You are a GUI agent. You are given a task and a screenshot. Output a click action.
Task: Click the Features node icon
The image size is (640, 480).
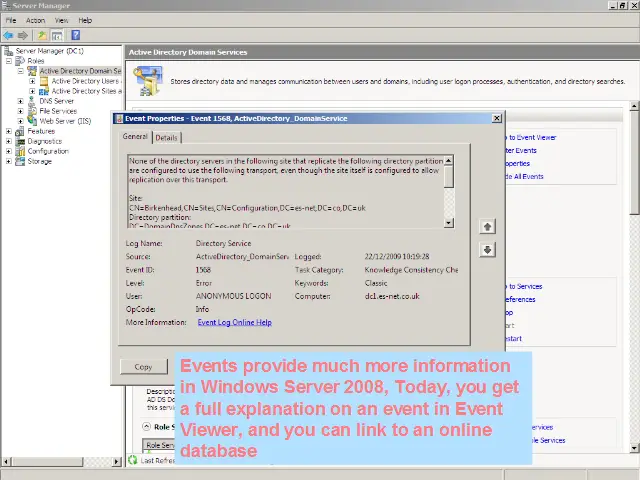20,131
